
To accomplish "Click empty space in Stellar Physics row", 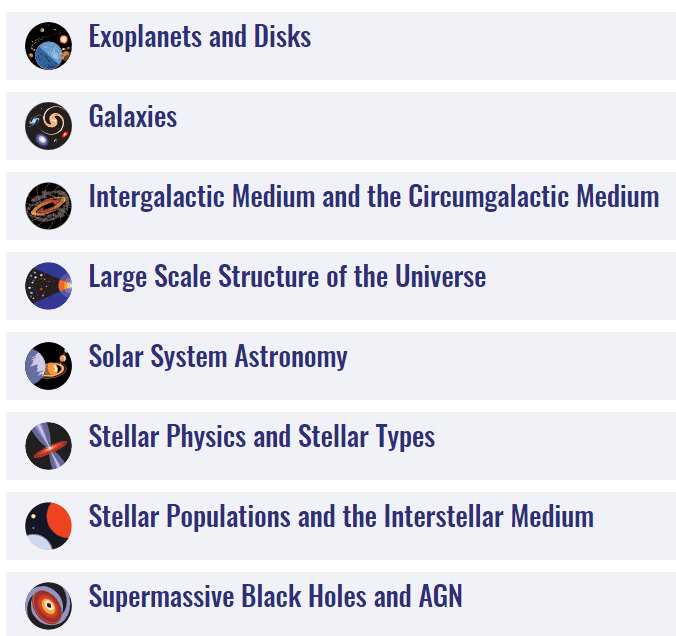I will (x=560, y=446).
